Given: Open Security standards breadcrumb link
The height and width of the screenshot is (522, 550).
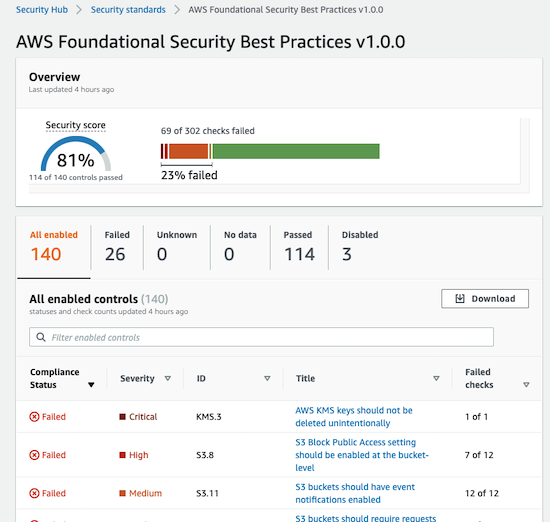Looking at the screenshot, I should click(x=128, y=10).
